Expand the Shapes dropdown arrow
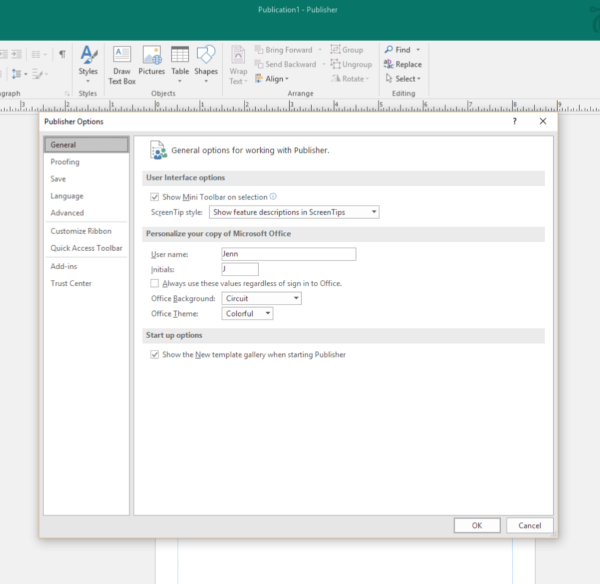The width and height of the screenshot is (600, 584). (206, 81)
